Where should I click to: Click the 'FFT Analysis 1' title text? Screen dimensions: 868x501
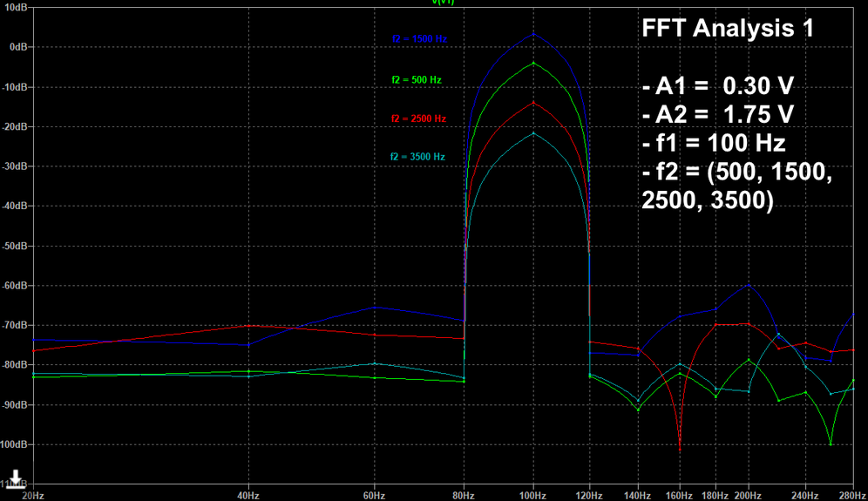click(x=728, y=28)
